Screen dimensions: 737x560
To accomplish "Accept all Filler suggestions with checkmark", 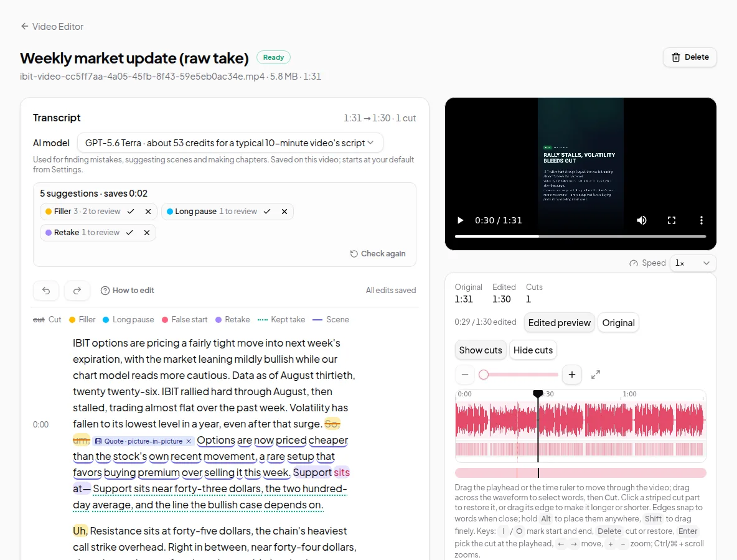I will [131, 212].
